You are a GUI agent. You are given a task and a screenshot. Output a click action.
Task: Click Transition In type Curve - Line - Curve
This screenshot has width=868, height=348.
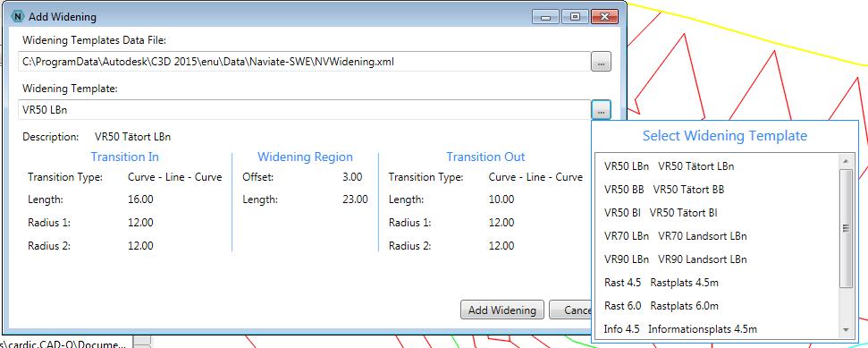175,177
